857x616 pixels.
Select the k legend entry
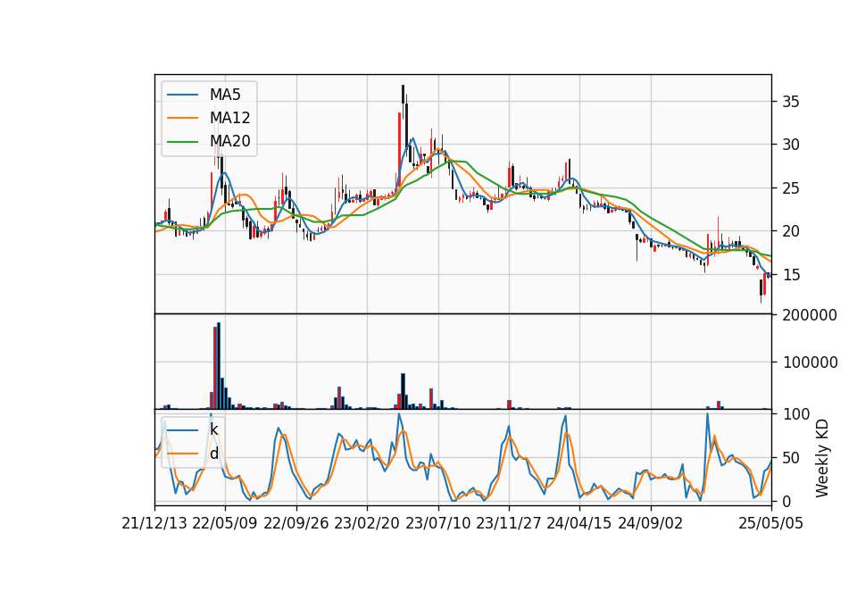pyautogui.click(x=193, y=429)
